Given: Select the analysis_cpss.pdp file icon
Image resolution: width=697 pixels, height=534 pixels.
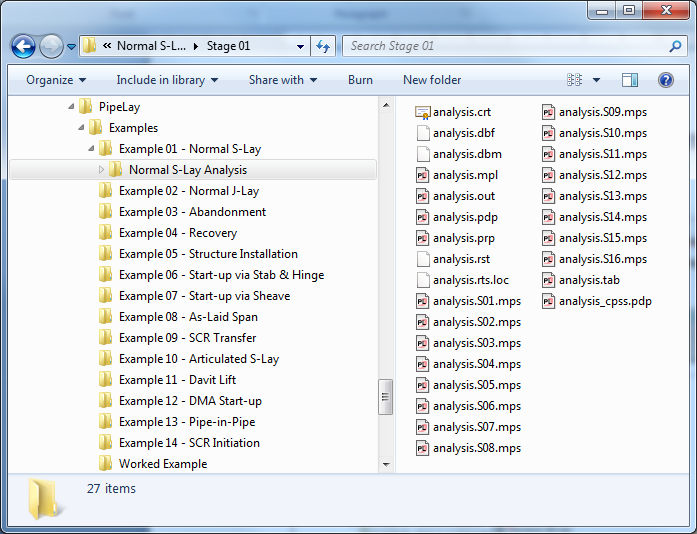Looking at the screenshot, I should (x=548, y=301).
